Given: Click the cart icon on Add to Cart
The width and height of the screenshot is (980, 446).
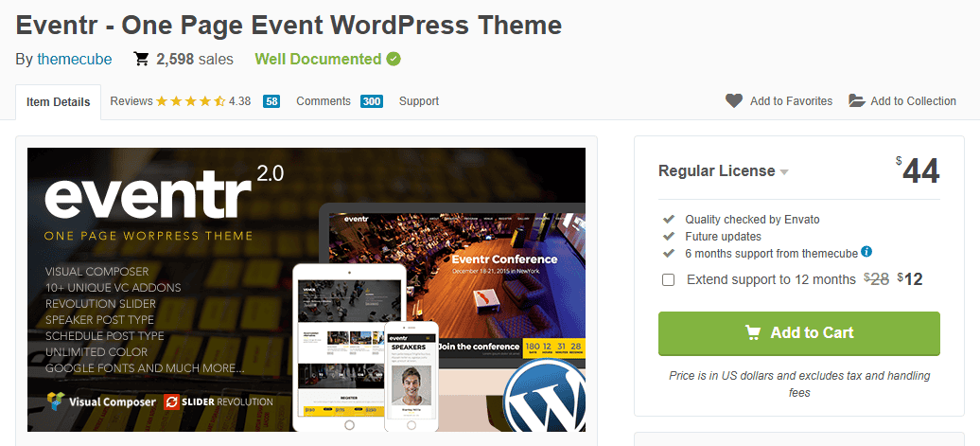Looking at the screenshot, I should click(753, 332).
